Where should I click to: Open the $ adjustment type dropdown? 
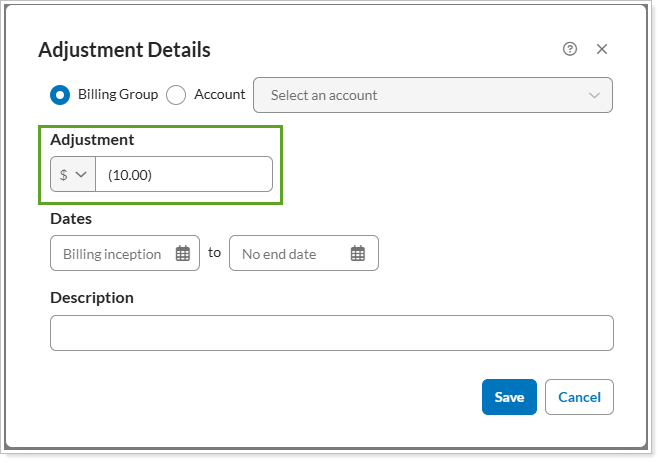coord(73,174)
